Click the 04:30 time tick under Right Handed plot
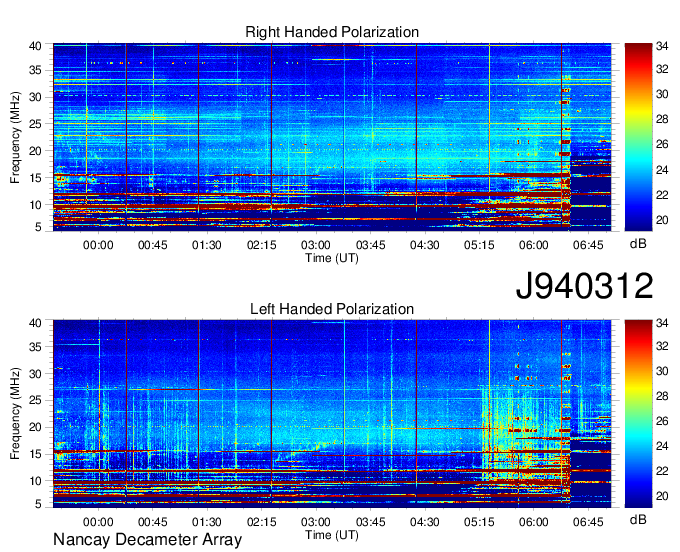The height and width of the screenshot is (552, 680). click(425, 245)
